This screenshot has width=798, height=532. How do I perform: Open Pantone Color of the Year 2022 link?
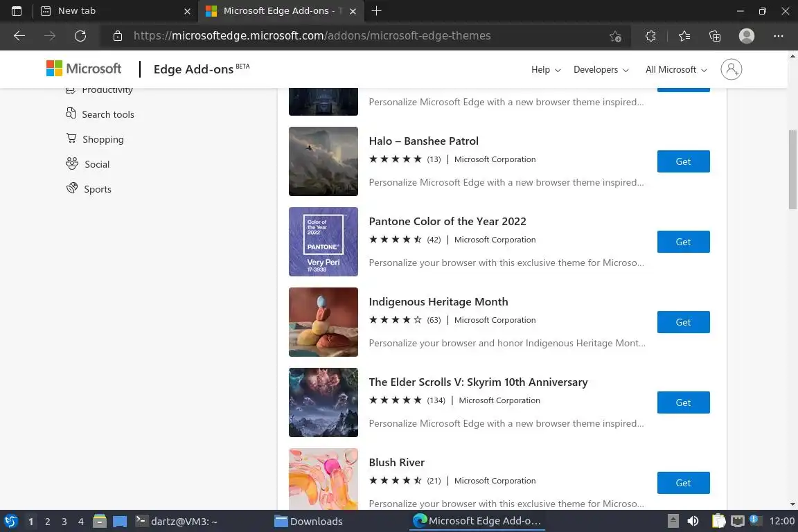pos(447,222)
